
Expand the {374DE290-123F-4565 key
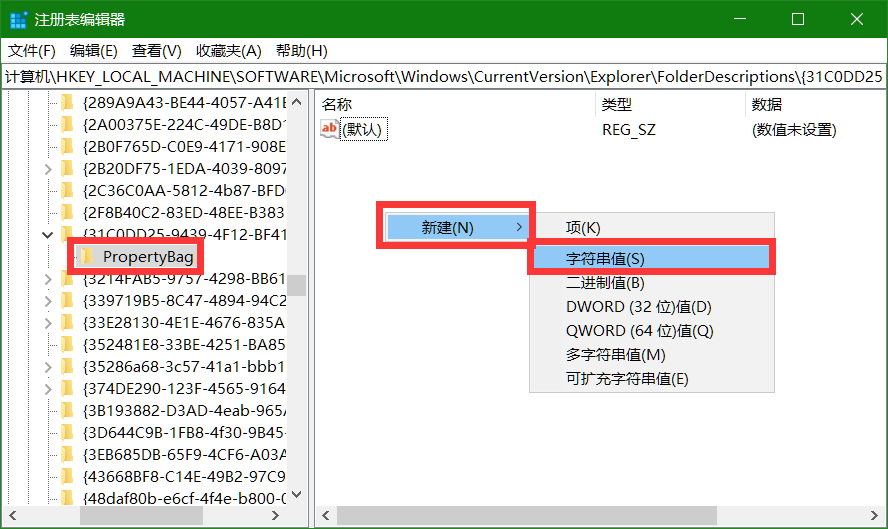tap(47, 388)
